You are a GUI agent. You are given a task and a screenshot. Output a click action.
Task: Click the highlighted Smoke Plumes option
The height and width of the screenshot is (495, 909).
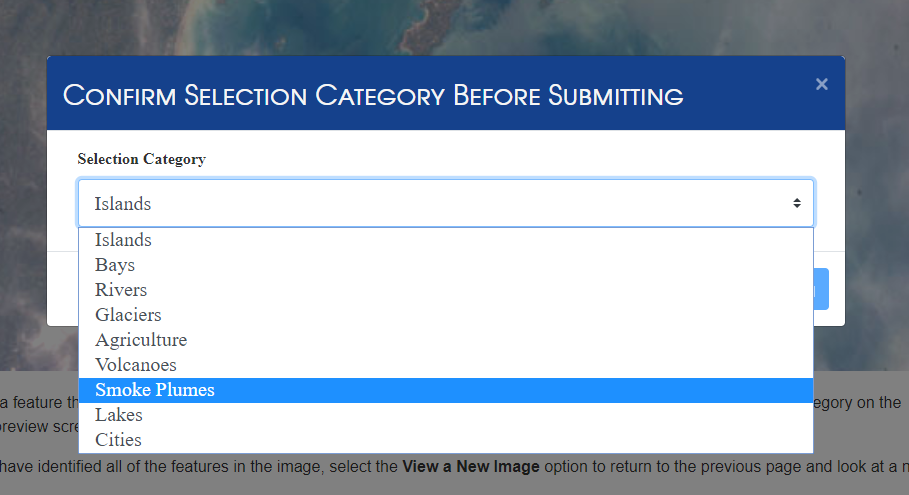[x=155, y=390]
